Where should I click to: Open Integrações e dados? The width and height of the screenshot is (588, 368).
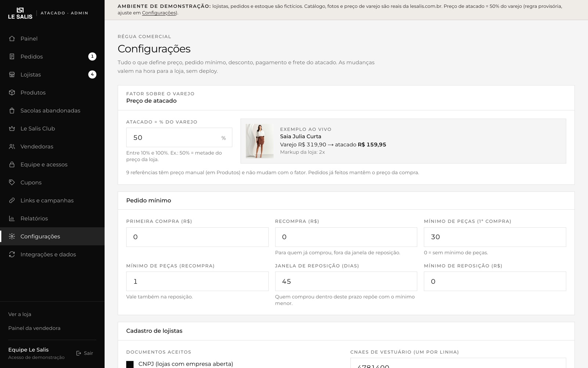pyautogui.click(x=52, y=255)
